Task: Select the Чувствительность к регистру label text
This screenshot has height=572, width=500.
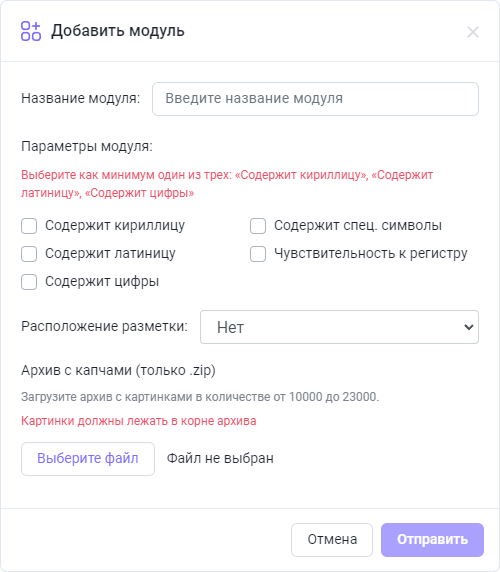Action: click(371, 254)
